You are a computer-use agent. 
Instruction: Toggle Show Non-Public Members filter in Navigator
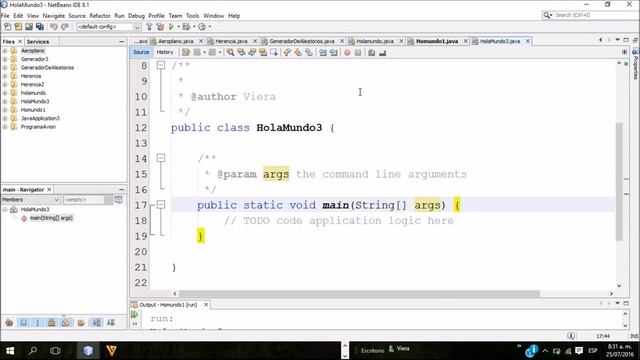coord(51,322)
